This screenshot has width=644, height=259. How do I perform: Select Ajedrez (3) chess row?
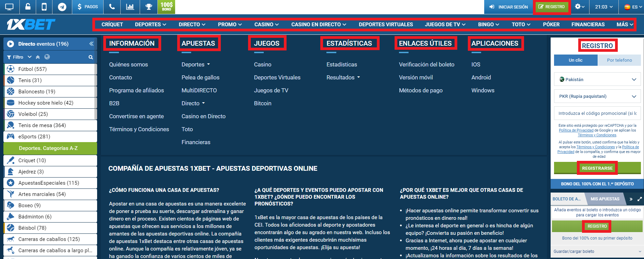tap(50, 171)
